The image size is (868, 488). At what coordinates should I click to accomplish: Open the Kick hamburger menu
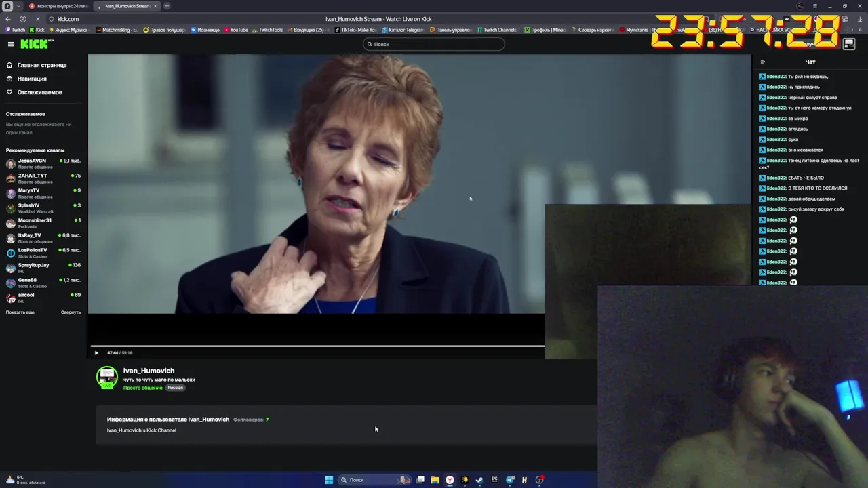(x=10, y=44)
